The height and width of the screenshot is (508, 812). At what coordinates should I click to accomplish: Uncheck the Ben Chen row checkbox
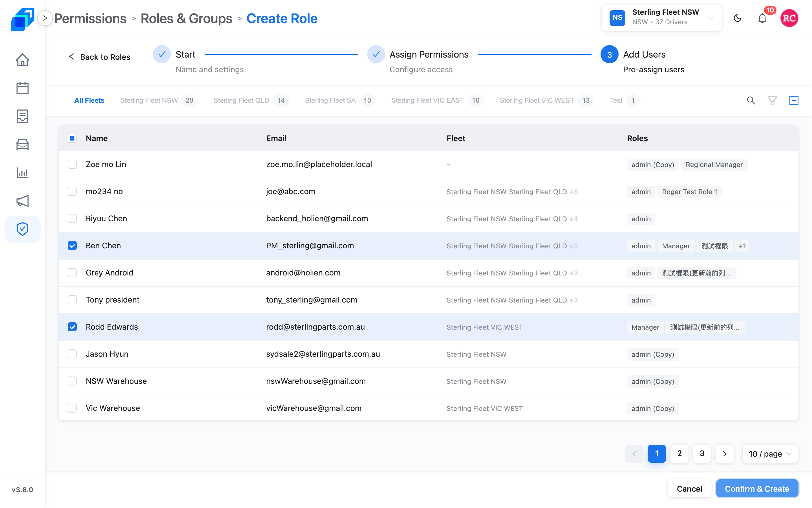click(72, 246)
